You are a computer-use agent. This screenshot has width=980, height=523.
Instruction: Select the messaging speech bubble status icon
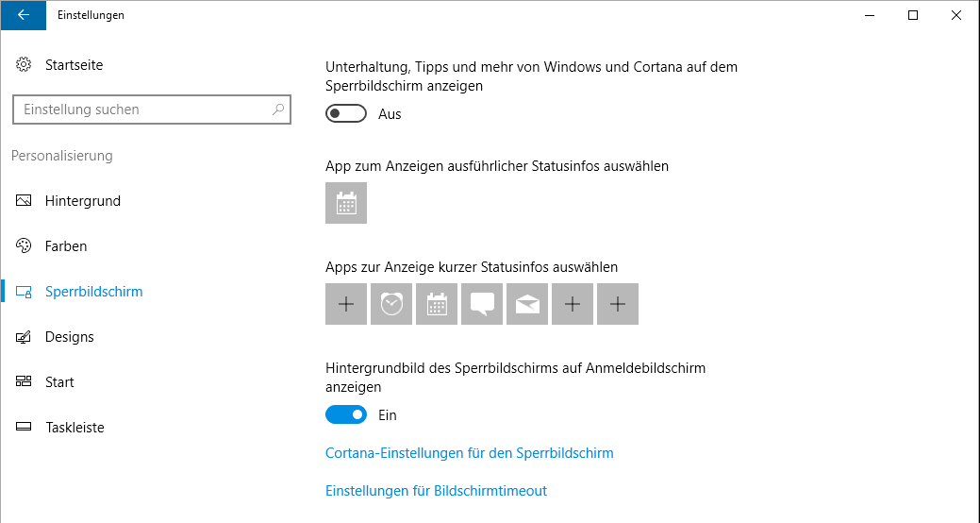[x=482, y=304]
